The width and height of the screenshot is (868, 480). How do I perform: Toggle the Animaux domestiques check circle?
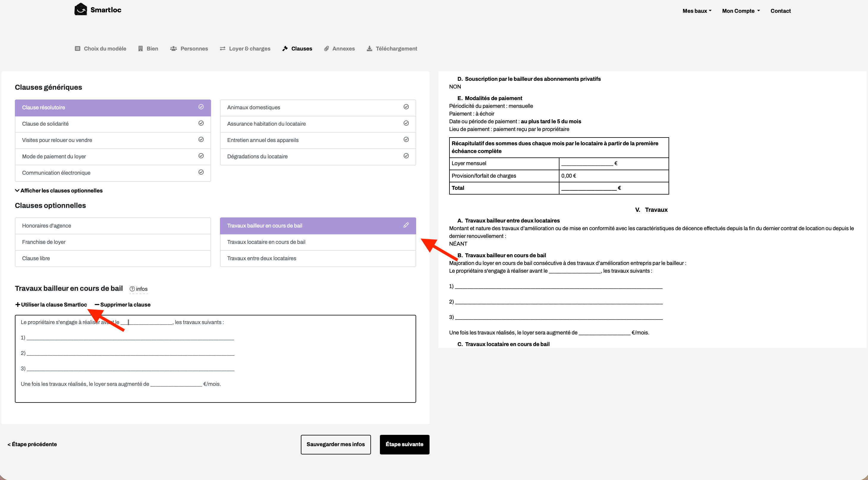pyautogui.click(x=406, y=107)
